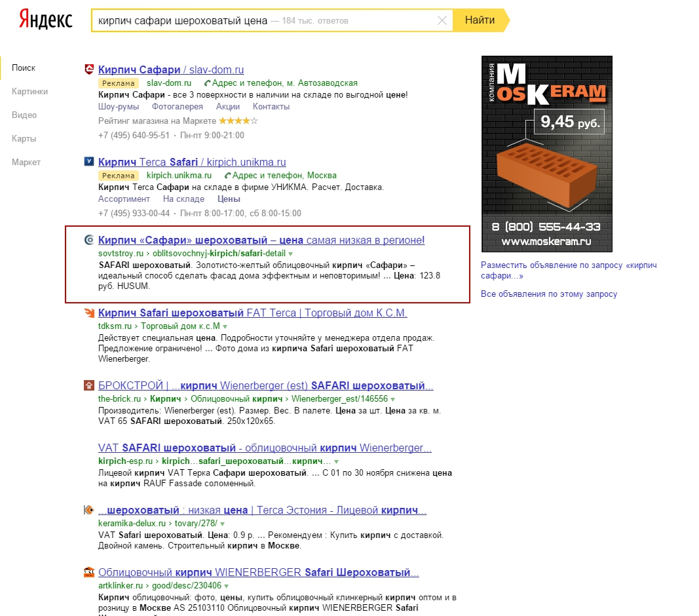Switch to Картинки in sidebar
Viewport: 699px width, 616px height.
click(x=30, y=92)
